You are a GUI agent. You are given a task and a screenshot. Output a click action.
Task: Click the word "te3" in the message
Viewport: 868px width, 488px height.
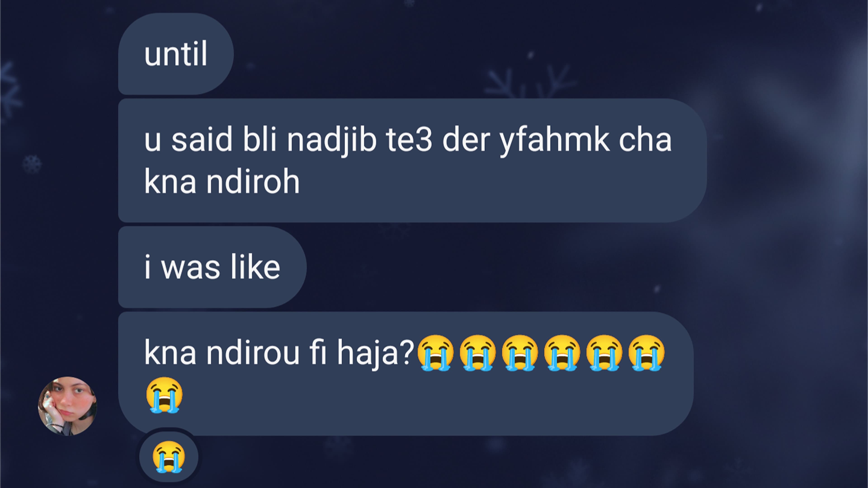409,140
